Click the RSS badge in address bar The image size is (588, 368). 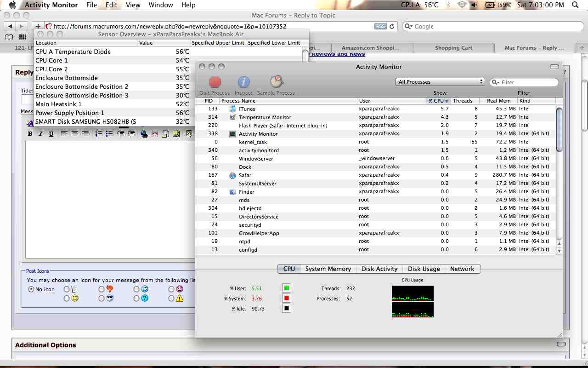pyautogui.click(x=380, y=26)
